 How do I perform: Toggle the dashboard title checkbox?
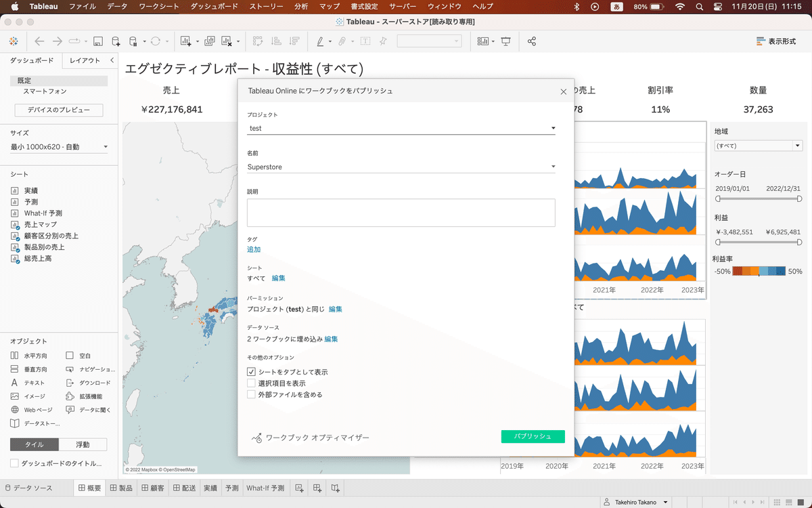click(x=14, y=463)
